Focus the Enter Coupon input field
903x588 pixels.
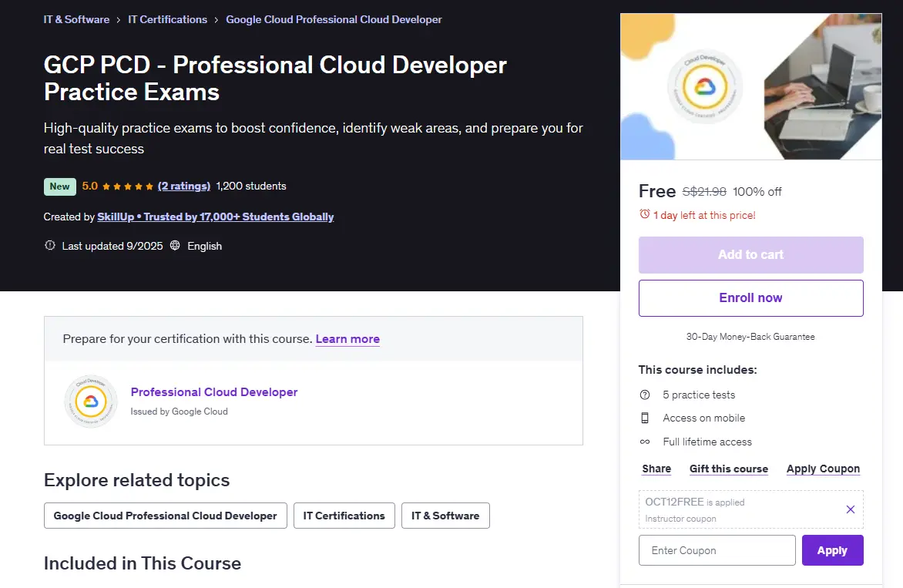click(717, 550)
